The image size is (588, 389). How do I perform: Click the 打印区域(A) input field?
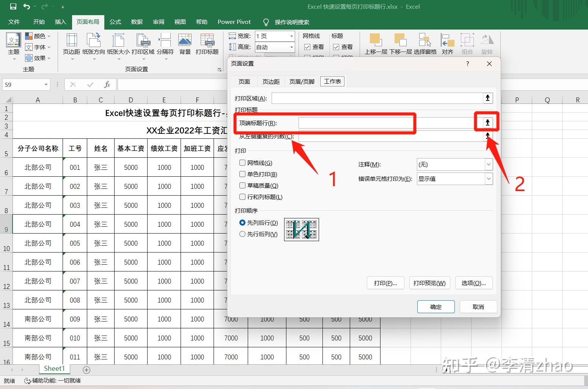click(x=377, y=98)
